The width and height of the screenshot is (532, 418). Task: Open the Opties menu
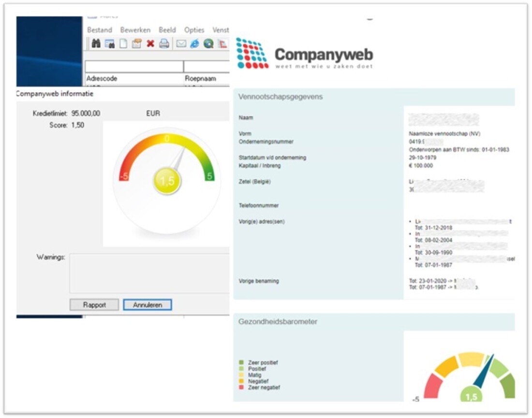194,30
